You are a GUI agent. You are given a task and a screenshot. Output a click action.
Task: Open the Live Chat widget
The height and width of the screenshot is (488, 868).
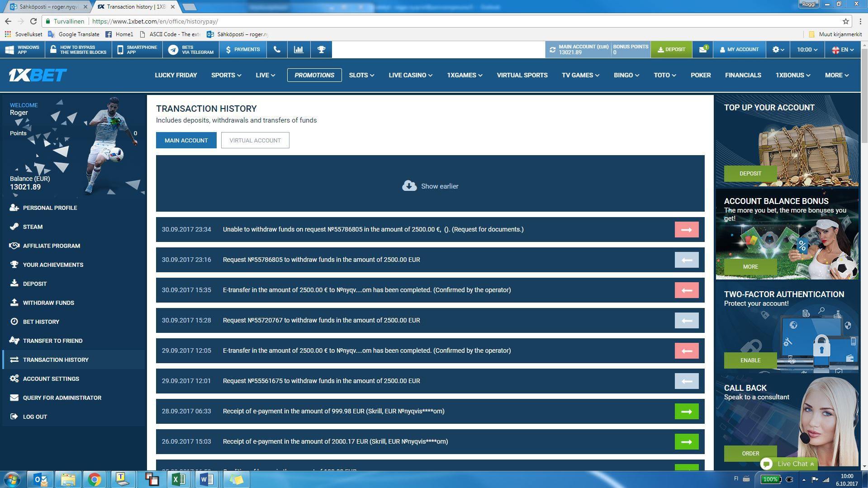pyautogui.click(x=789, y=464)
